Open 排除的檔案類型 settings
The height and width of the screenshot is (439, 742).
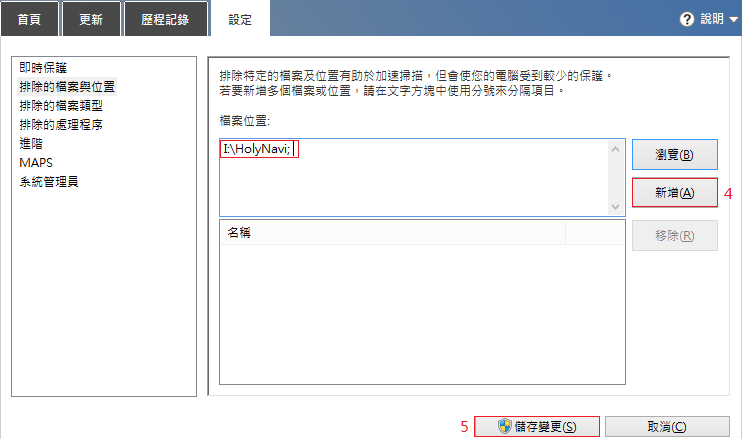[60, 106]
